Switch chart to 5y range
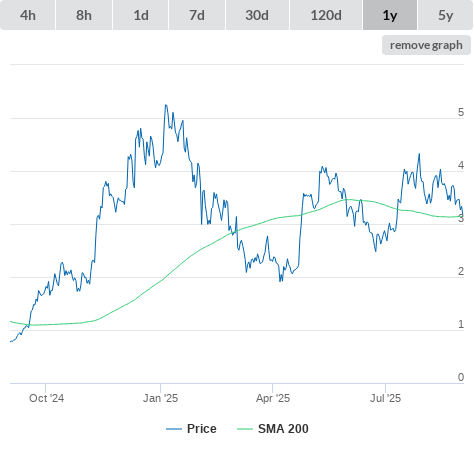The image size is (474, 455). coord(445,15)
